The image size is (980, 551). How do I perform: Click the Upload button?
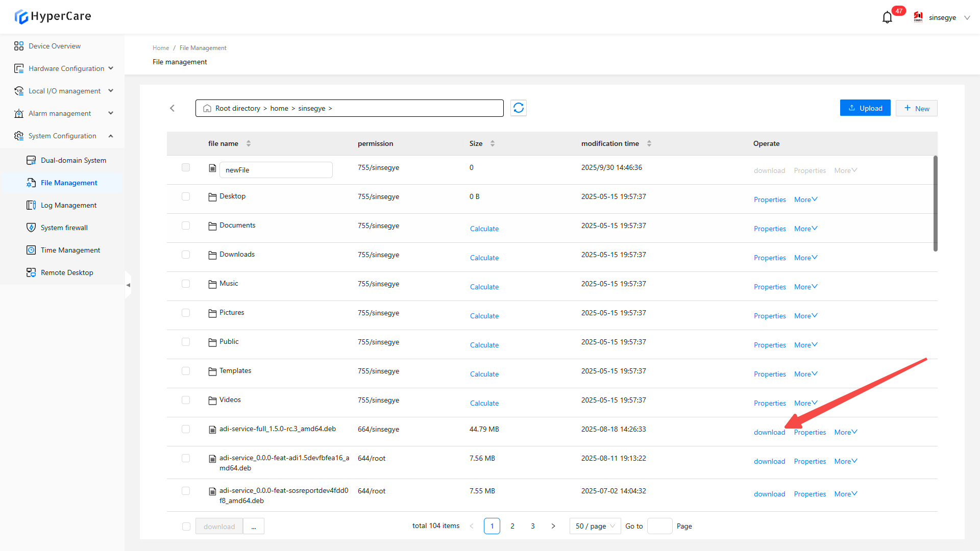click(865, 108)
